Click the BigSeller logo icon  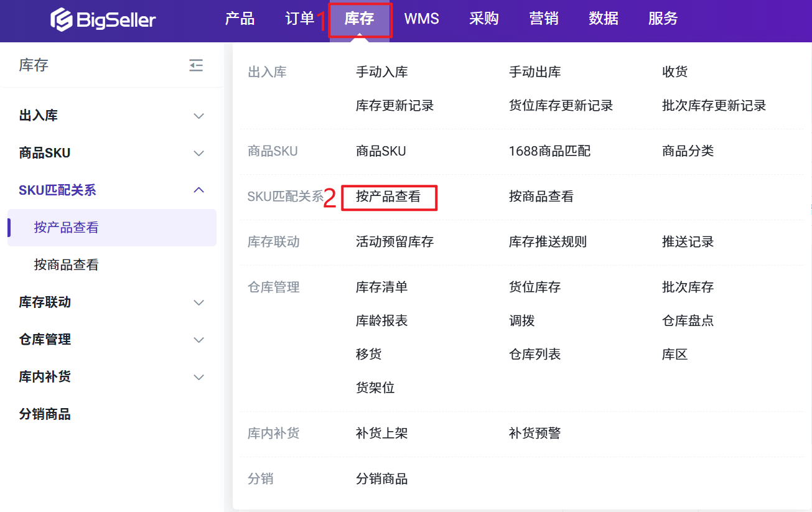tap(62, 19)
